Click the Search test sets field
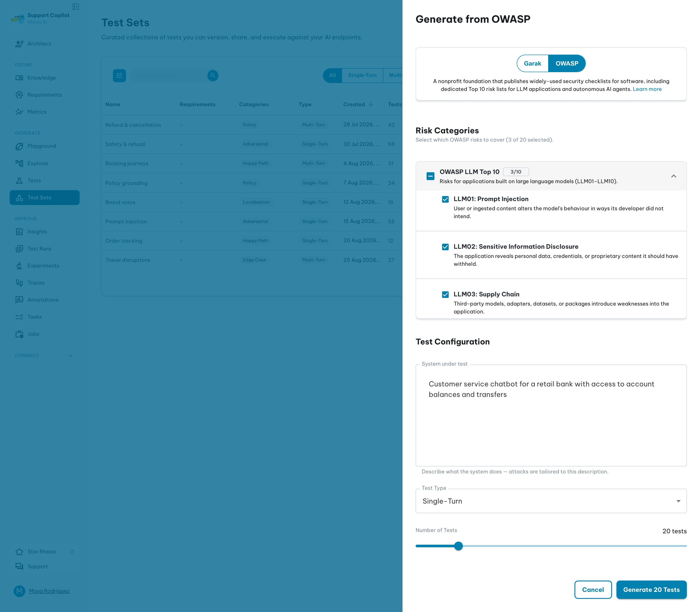Screen dimensions: 700x612 coord(169,75)
